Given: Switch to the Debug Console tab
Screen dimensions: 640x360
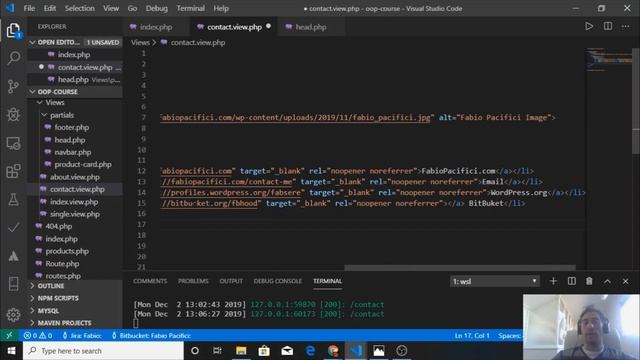Looking at the screenshot, I should [278, 281].
